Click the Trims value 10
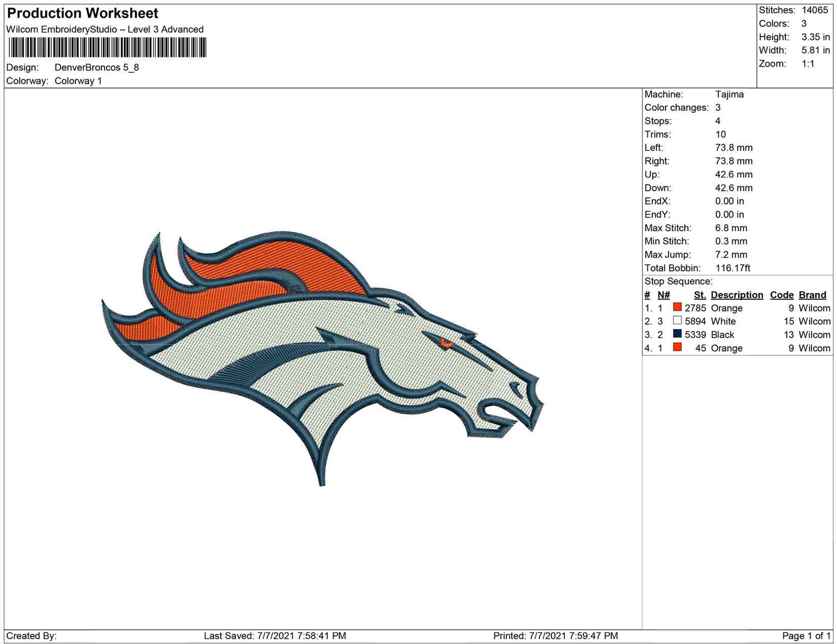The height and width of the screenshot is (644, 837). pos(721,134)
